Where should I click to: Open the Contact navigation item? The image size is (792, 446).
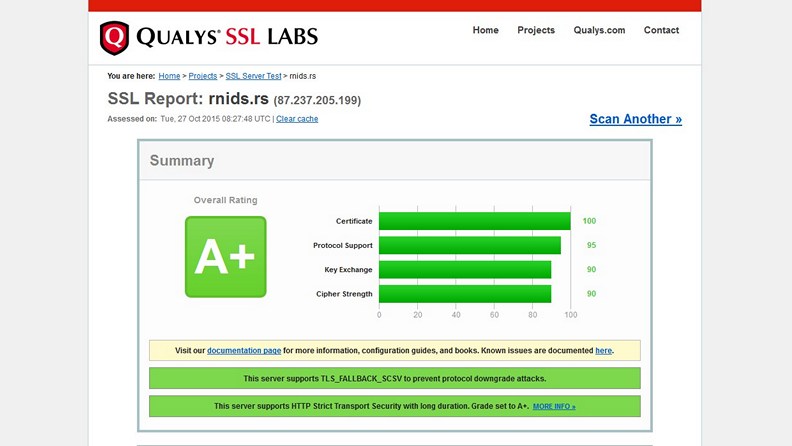661,30
